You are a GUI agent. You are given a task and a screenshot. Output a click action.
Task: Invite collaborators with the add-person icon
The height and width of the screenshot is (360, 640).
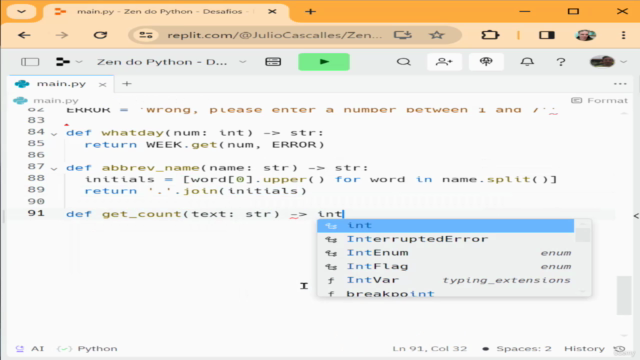click(x=444, y=62)
